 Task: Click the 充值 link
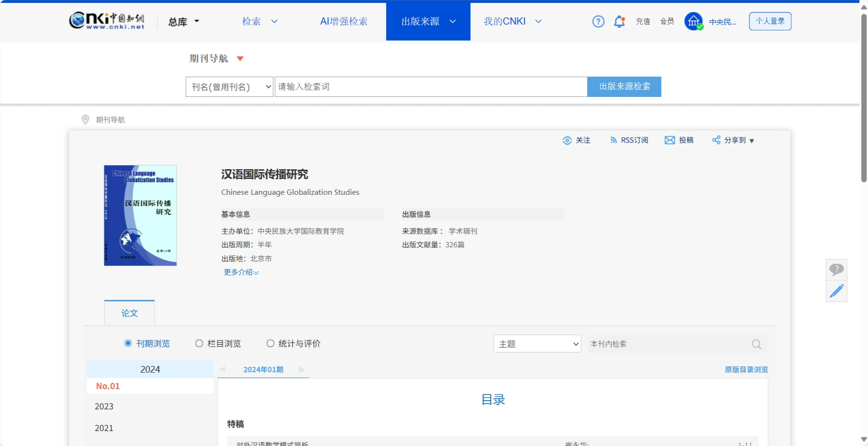point(643,21)
